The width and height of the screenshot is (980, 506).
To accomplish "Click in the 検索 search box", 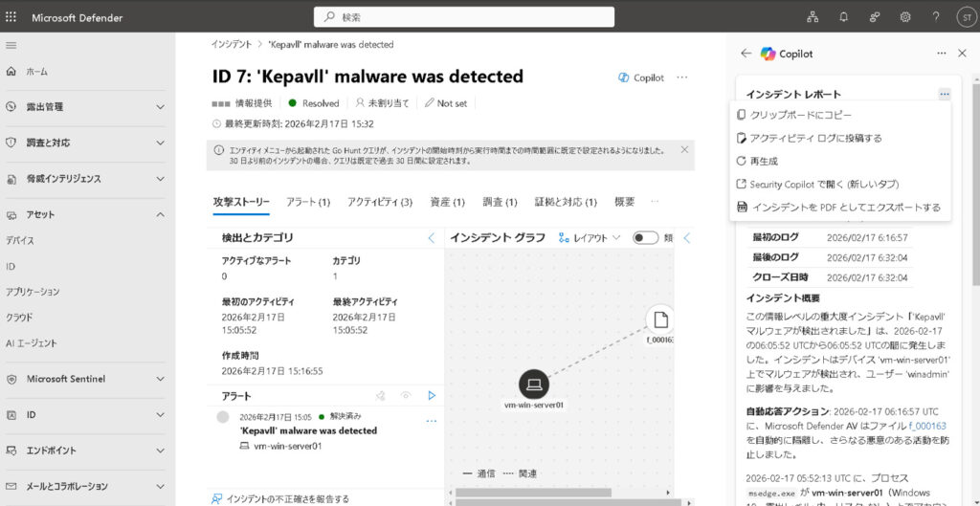I will pyautogui.click(x=464, y=17).
